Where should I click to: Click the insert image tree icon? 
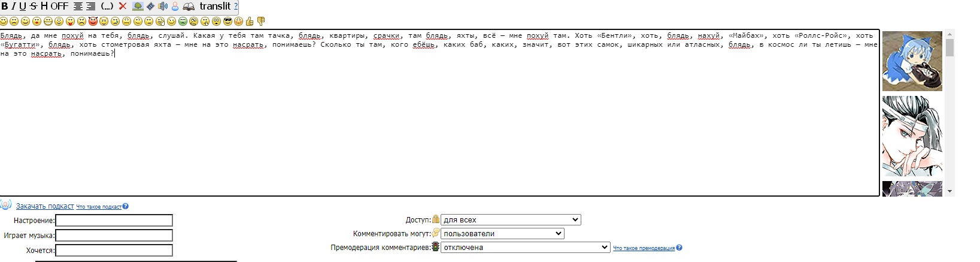tap(138, 7)
